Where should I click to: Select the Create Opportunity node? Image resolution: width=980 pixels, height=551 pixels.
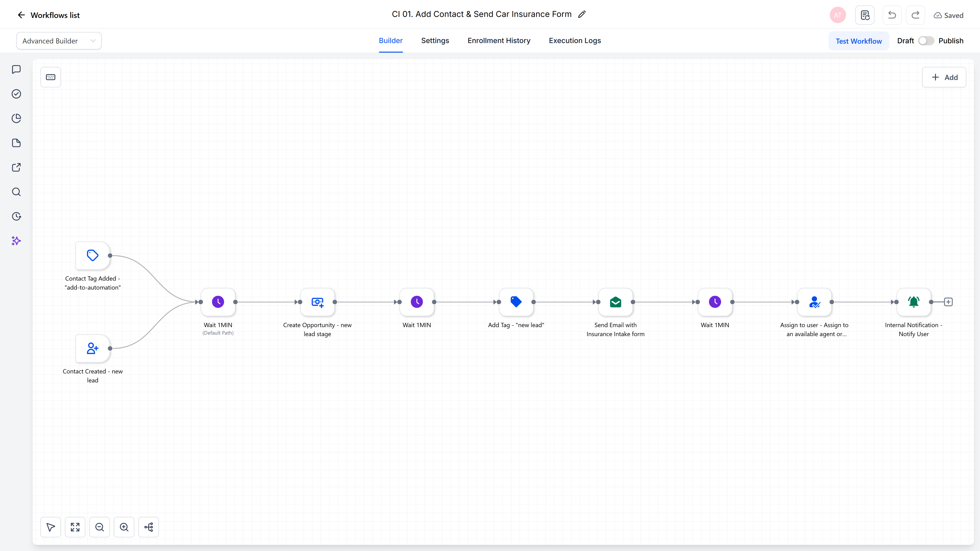317,302
